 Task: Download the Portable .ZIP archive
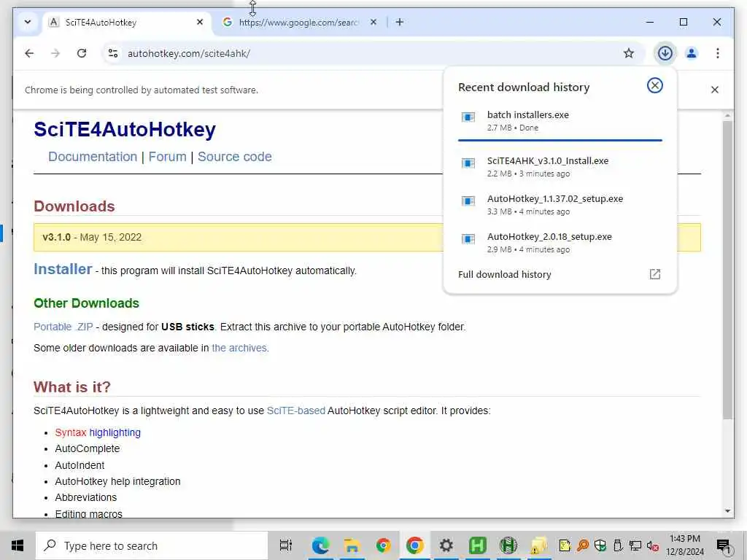pyautogui.click(x=63, y=327)
